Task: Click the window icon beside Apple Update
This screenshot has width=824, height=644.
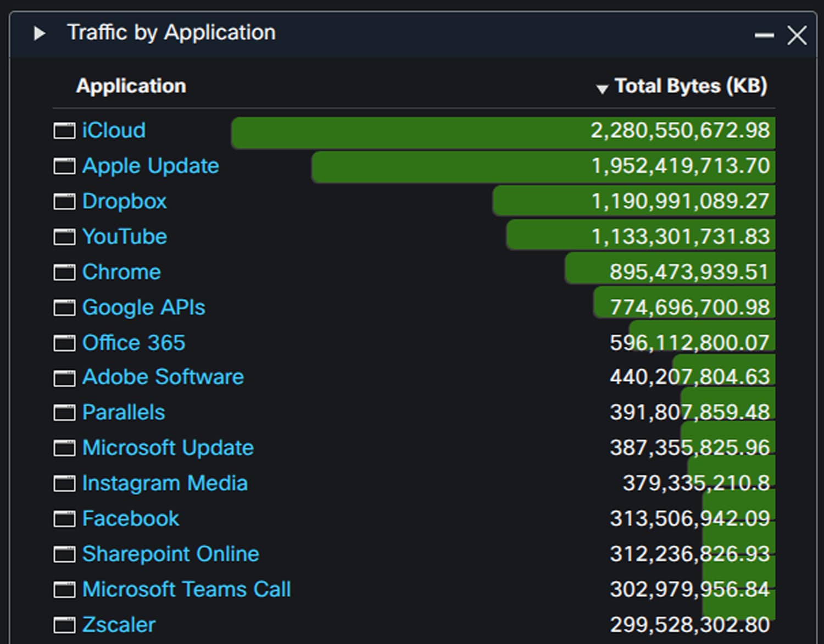Action: click(x=64, y=166)
